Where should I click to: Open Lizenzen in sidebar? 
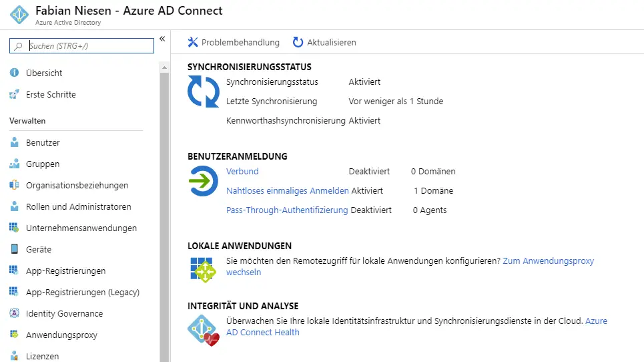click(42, 356)
